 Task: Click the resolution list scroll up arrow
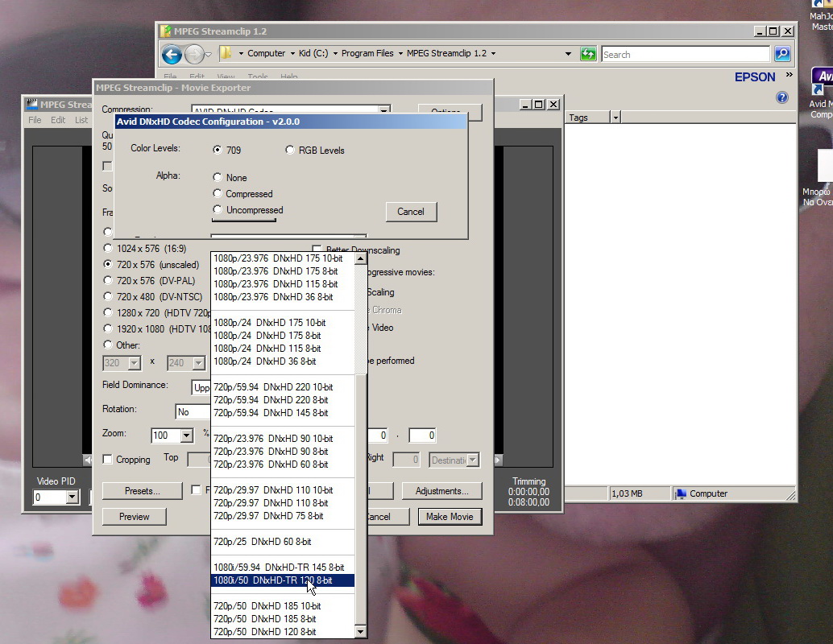[361, 258]
